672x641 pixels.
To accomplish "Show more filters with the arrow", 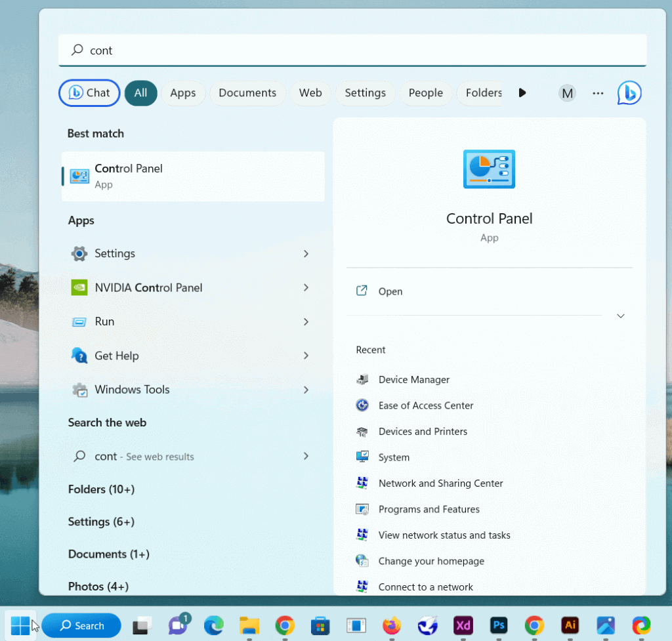I will tap(522, 93).
